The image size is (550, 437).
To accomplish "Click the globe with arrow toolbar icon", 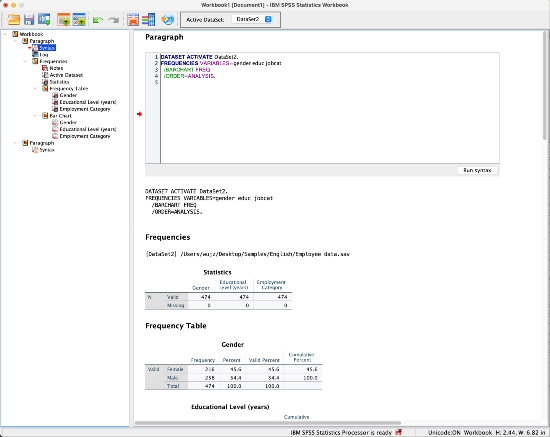I will 167,20.
